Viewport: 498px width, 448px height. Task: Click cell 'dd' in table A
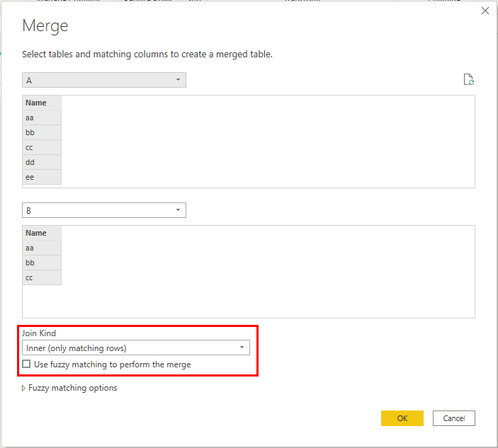coord(42,162)
